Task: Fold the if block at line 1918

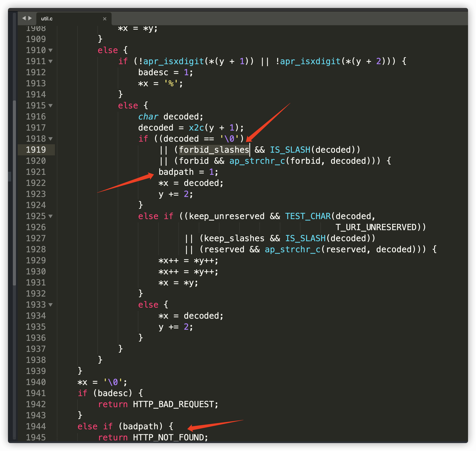Action: (x=50, y=139)
